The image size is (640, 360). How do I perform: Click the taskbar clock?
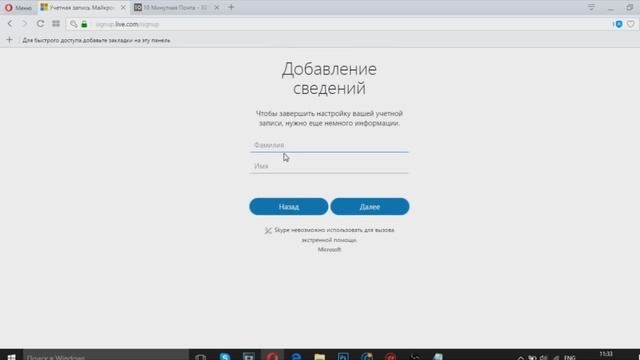point(606,355)
